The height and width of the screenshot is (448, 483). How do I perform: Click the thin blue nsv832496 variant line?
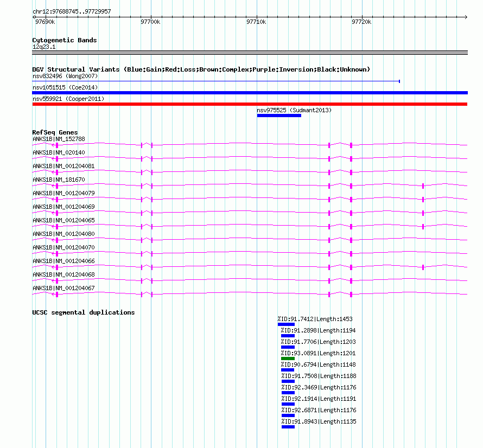[x=216, y=81]
